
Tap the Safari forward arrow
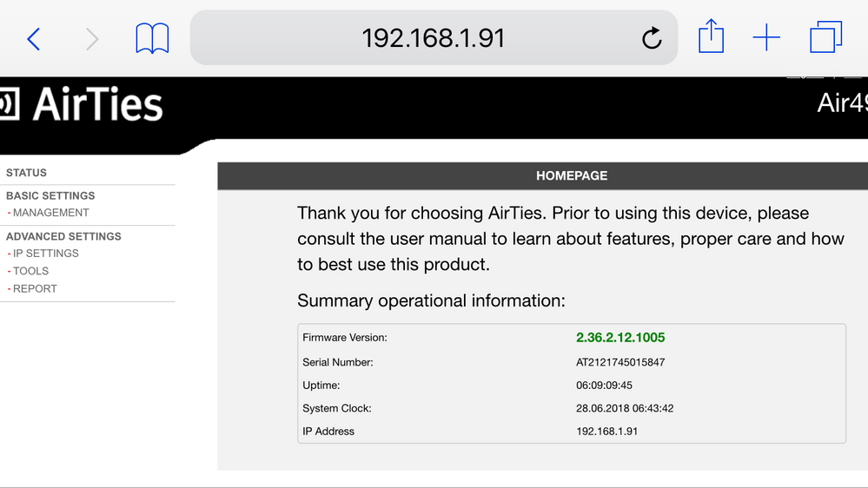(x=92, y=39)
